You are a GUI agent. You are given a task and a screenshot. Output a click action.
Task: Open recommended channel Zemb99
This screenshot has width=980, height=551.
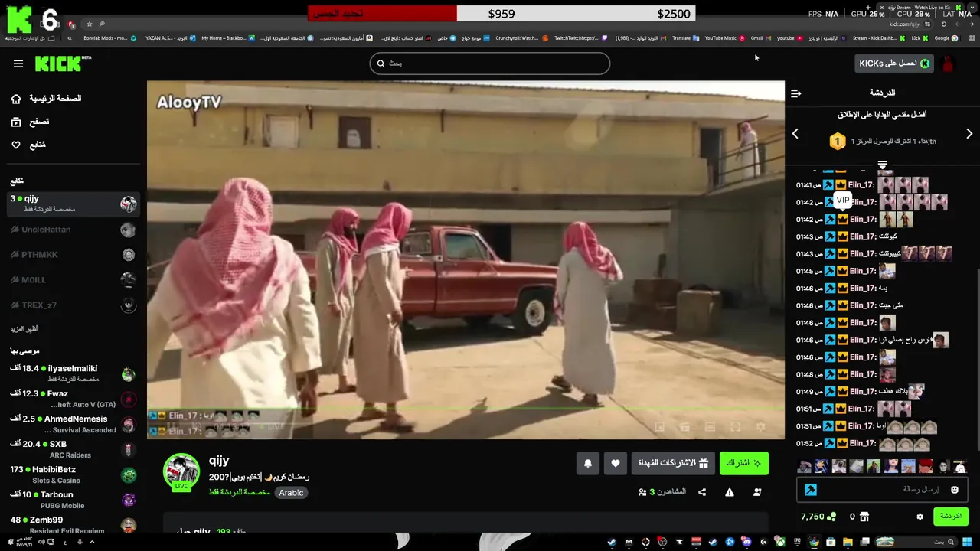pos(73,524)
